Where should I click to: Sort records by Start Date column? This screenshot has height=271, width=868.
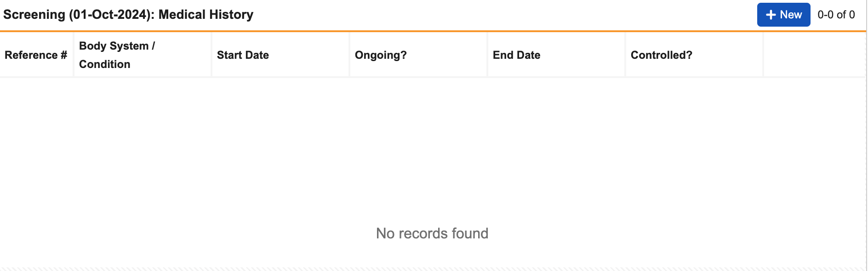coord(243,55)
